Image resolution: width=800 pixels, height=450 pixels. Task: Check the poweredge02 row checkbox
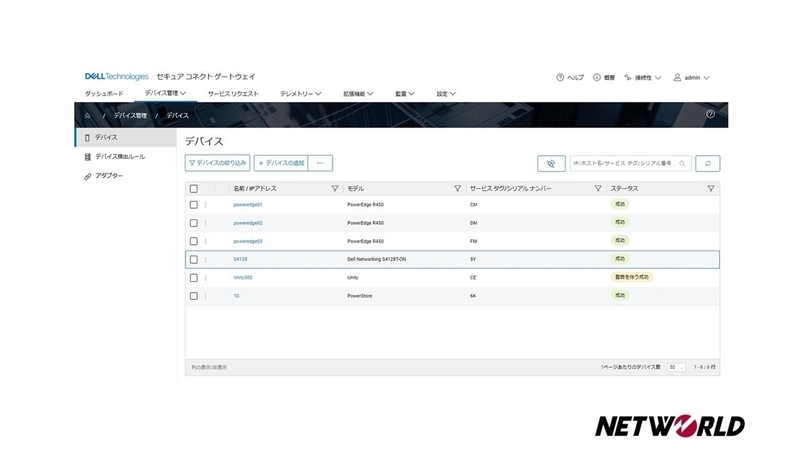pos(194,223)
